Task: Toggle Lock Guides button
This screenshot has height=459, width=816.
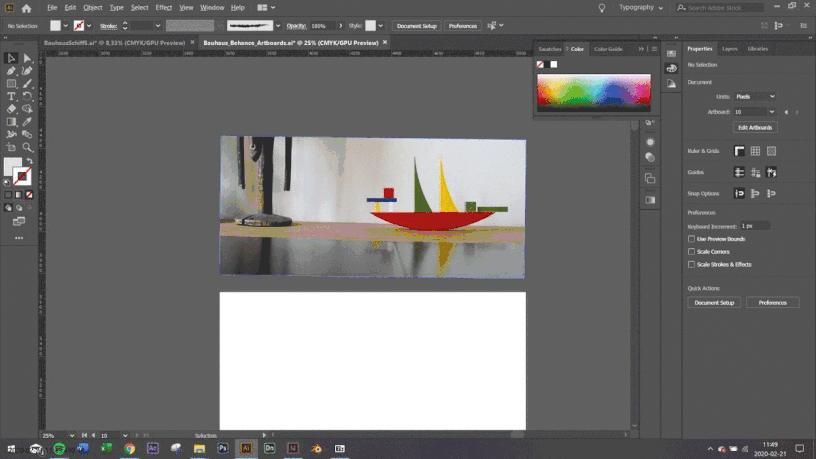Action: (x=755, y=172)
